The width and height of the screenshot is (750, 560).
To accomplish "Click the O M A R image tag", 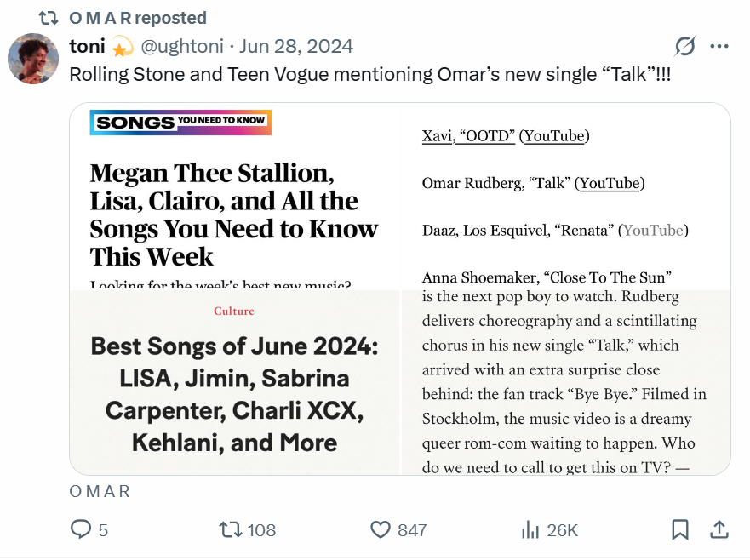I will point(100,492).
